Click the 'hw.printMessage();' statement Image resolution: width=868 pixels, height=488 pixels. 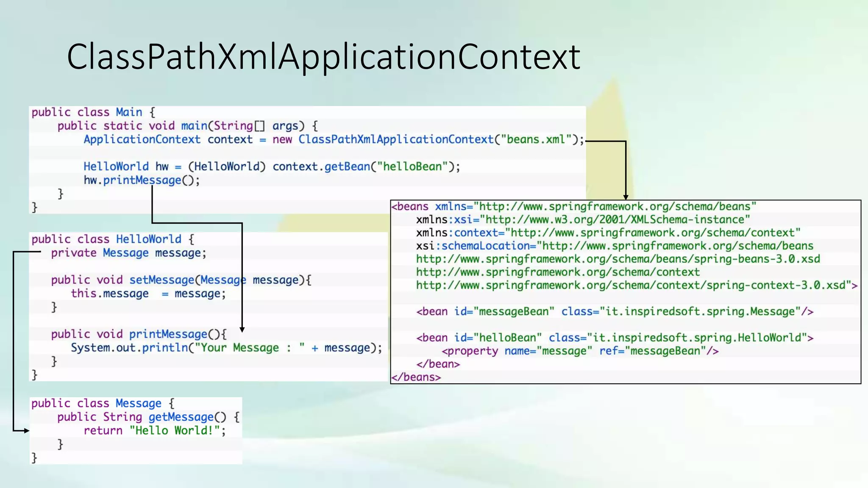pos(142,180)
